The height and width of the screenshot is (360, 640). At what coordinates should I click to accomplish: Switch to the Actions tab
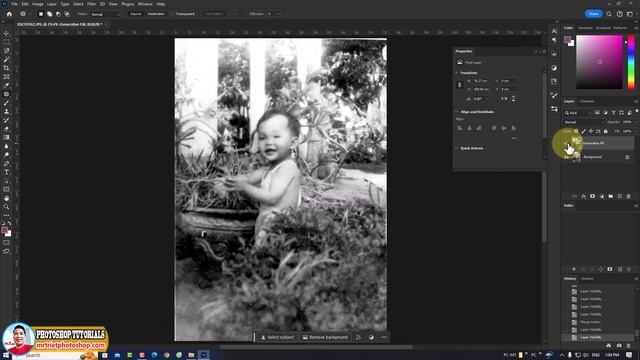point(587,279)
